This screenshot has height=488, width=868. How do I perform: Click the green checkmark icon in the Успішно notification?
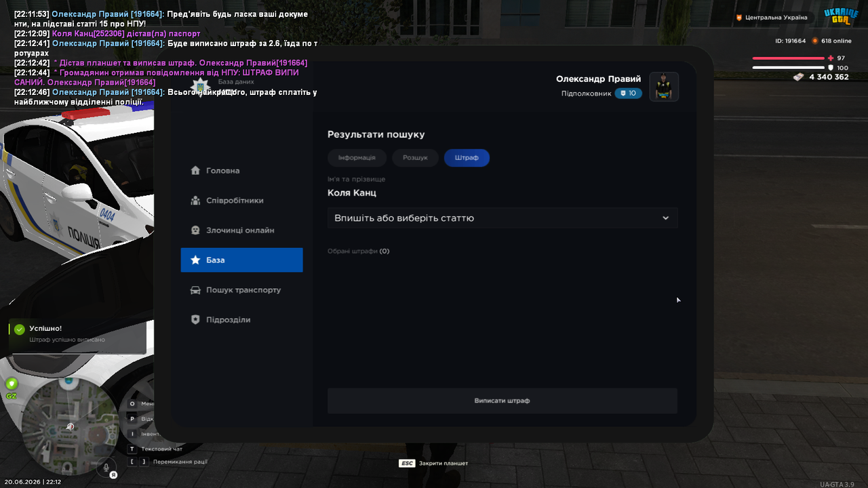[x=19, y=329]
